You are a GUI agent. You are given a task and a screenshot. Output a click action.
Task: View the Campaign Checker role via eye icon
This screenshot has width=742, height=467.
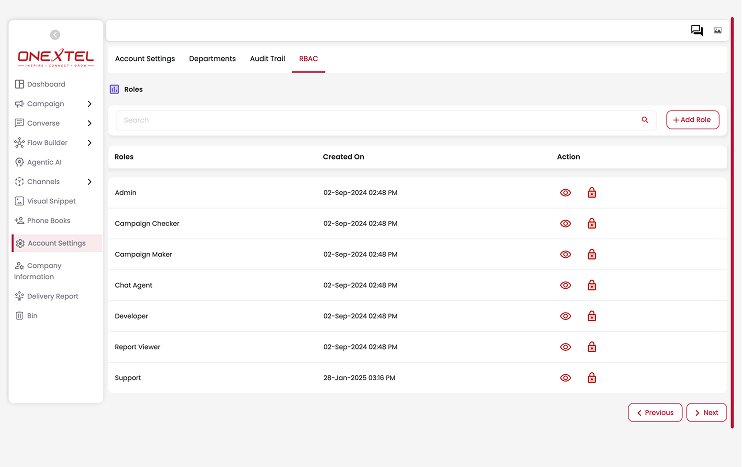click(565, 224)
